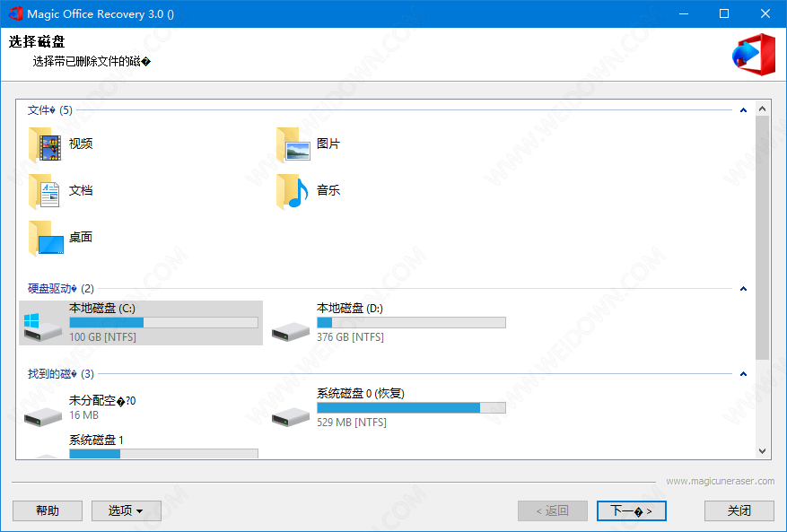Viewport: 787px width, 532px height.
Task: Click the Magic Office Recovery title bar icon
Action: (15, 13)
